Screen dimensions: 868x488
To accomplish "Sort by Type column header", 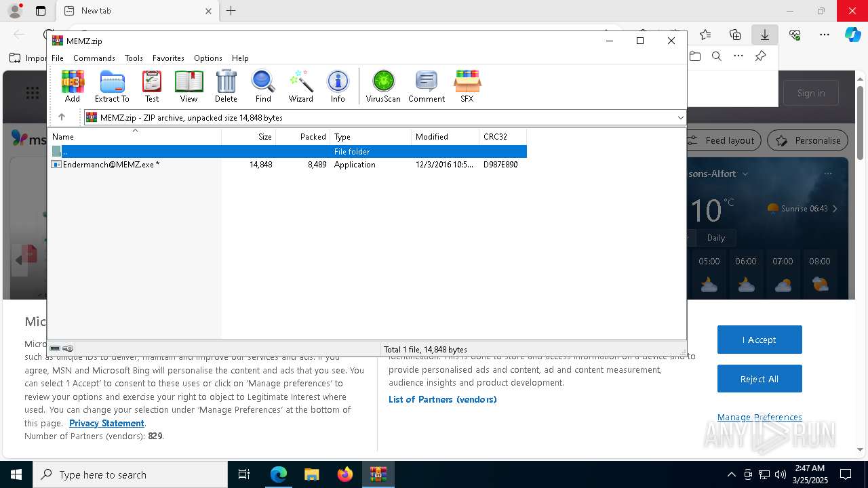I will [x=371, y=136].
